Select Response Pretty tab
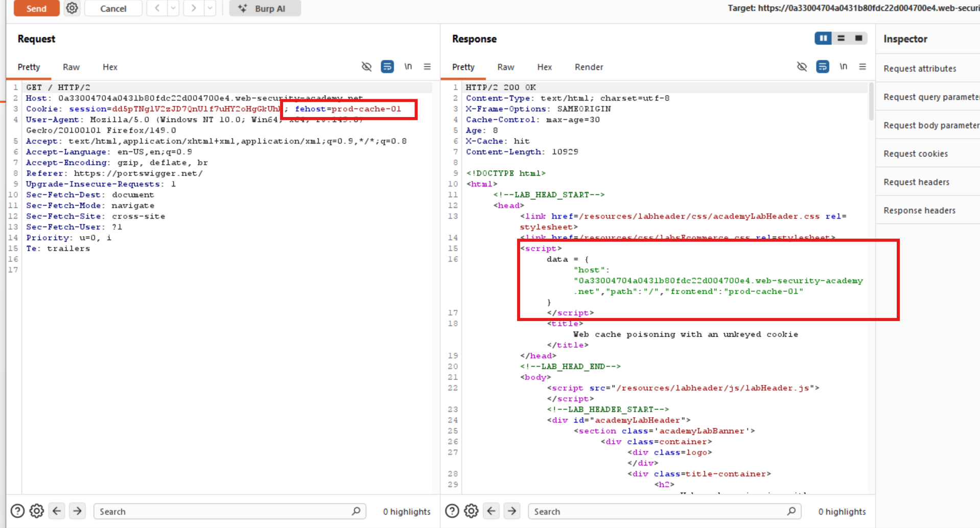This screenshot has height=528, width=980. 463,67
